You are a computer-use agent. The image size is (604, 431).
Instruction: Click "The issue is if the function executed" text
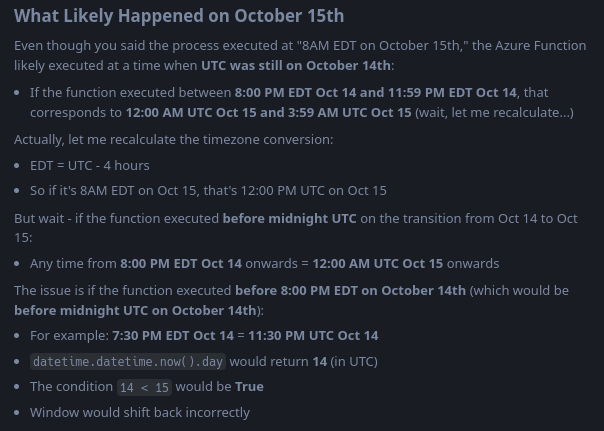click(x=124, y=291)
